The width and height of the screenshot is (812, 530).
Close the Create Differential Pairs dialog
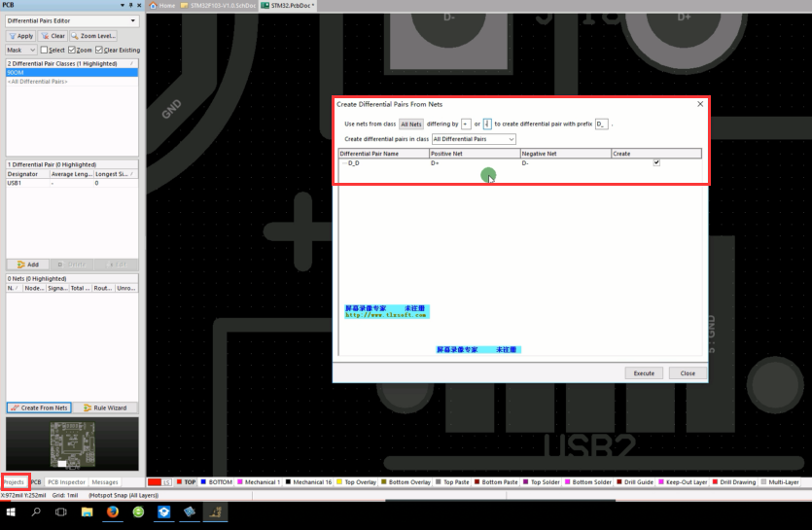[x=700, y=104]
